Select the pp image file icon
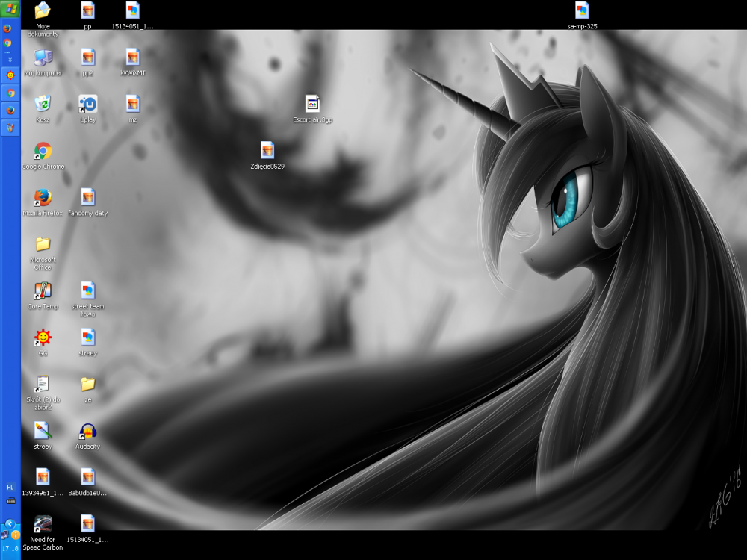The height and width of the screenshot is (560, 747). pyautogui.click(x=87, y=10)
